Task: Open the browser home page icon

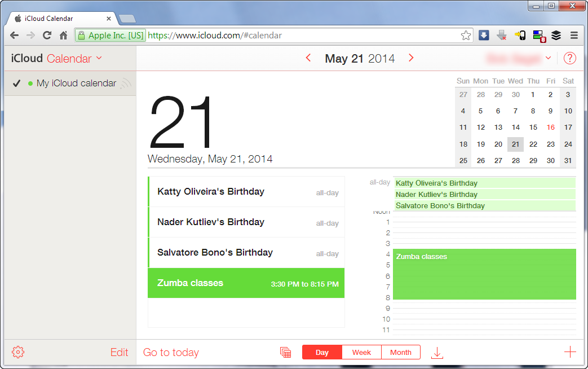Action: click(63, 36)
